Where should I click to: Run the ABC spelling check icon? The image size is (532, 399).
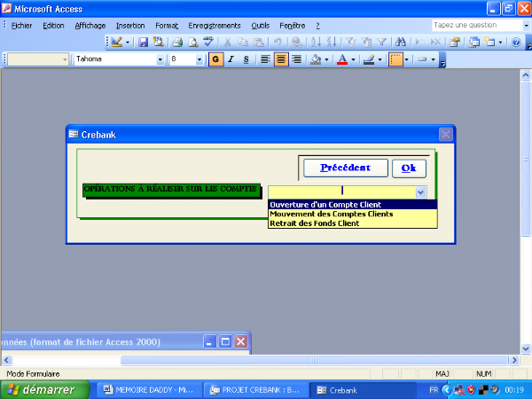(208, 42)
